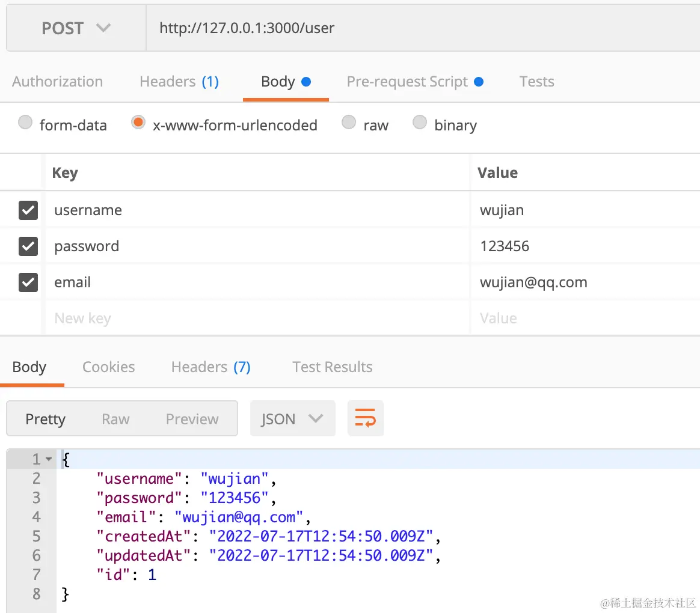This screenshot has width=700, height=613.
Task: Go to the Tests tab
Action: (x=536, y=82)
